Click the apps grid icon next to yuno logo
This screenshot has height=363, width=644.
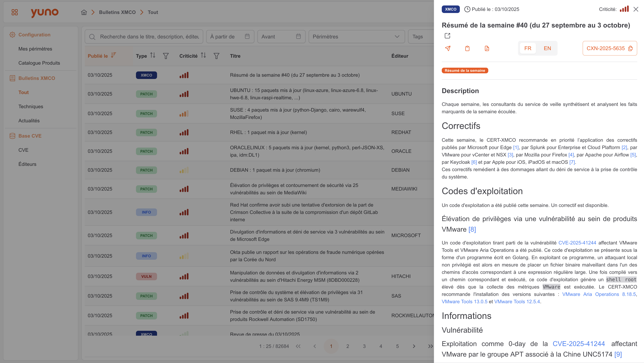[14, 12]
